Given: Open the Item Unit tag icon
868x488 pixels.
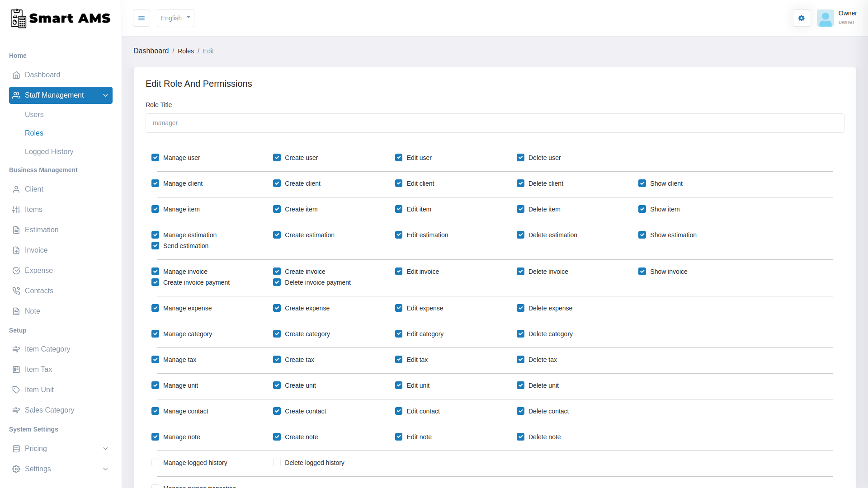Looking at the screenshot, I should tap(16, 389).
